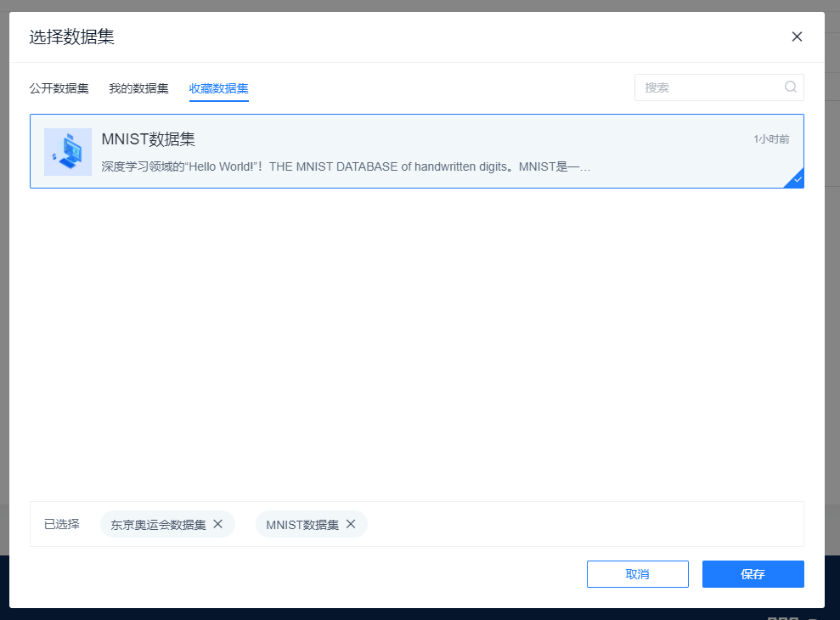Viewport: 840px width, 620px height.
Task: Select the 收藏数据集 tab
Action: [x=218, y=88]
